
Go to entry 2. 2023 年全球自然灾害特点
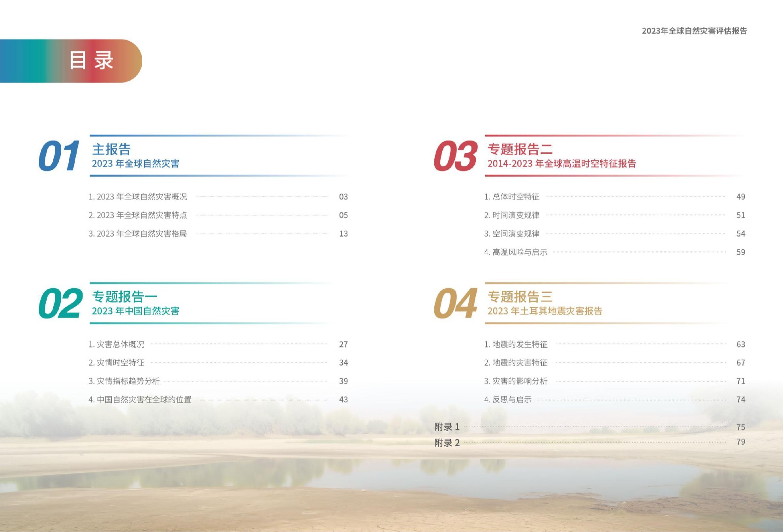(x=138, y=215)
